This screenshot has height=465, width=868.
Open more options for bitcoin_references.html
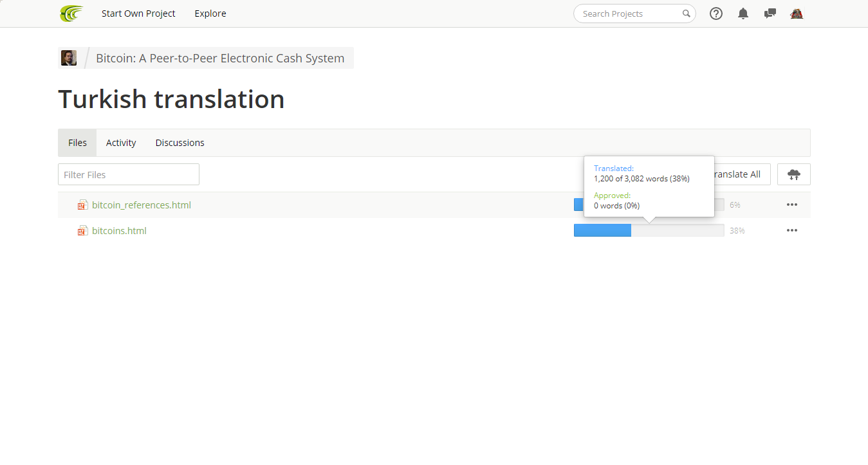click(792, 205)
